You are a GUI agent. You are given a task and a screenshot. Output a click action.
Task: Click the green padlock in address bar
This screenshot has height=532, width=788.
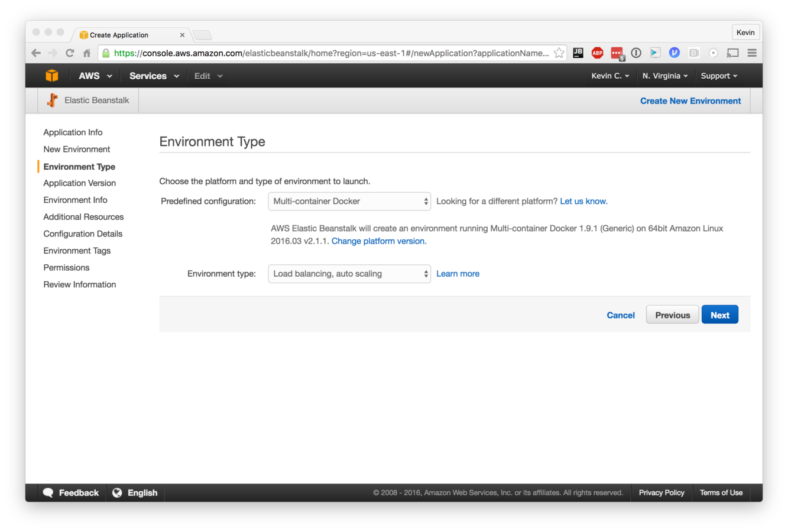coord(106,53)
